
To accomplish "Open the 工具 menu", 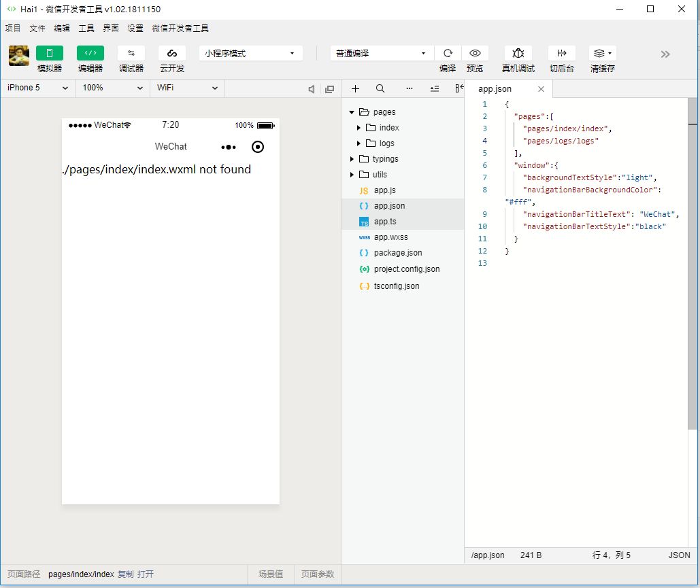I will point(86,28).
